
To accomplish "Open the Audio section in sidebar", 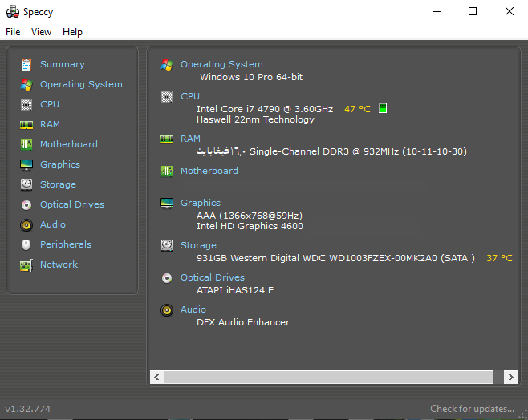I will 53,224.
